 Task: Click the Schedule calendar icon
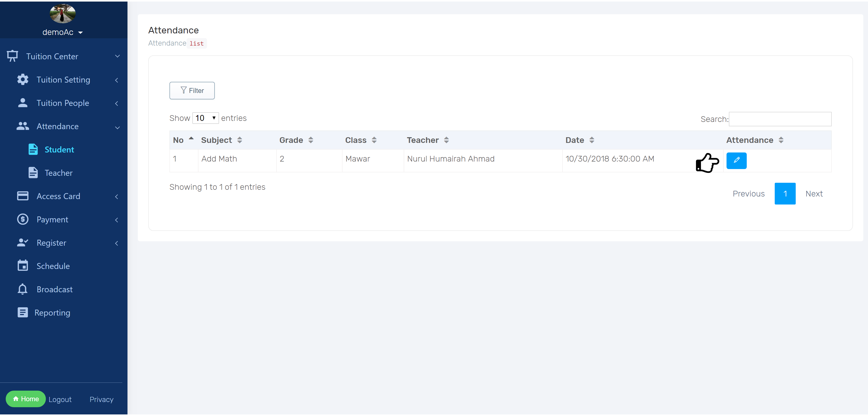pos(23,266)
